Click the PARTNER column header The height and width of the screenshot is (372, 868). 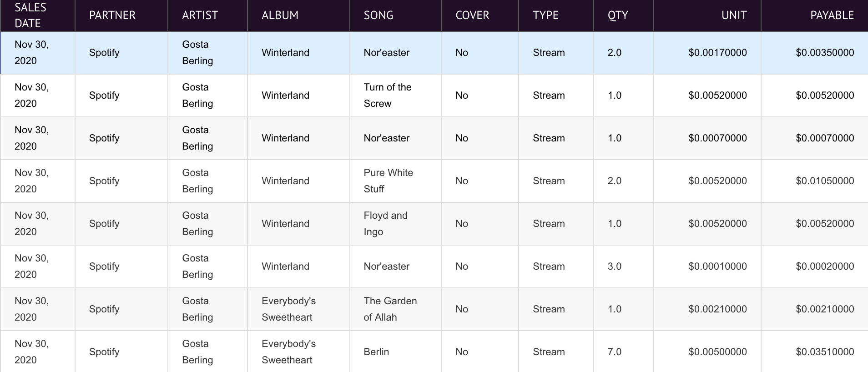click(121, 15)
